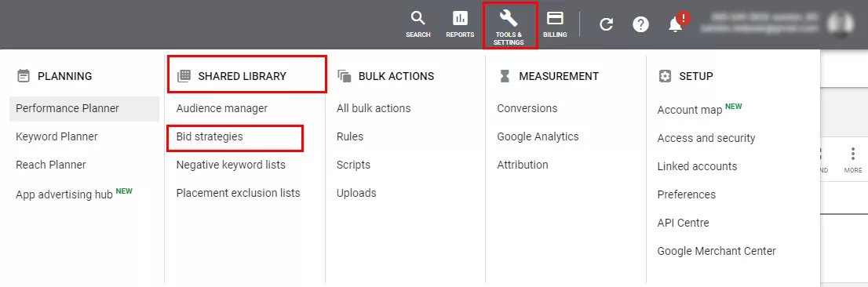Open the Reports chart icon
The width and height of the screenshot is (868, 287).
pos(460,19)
